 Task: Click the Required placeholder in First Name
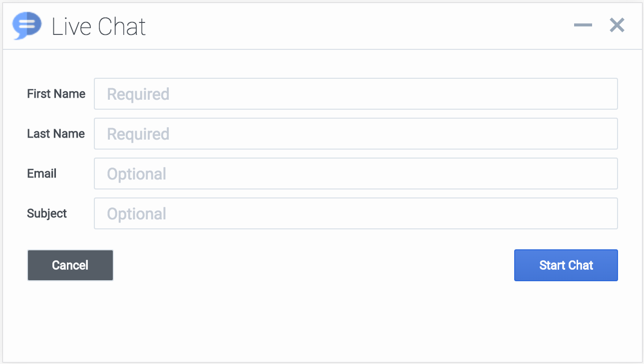point(138,94)
